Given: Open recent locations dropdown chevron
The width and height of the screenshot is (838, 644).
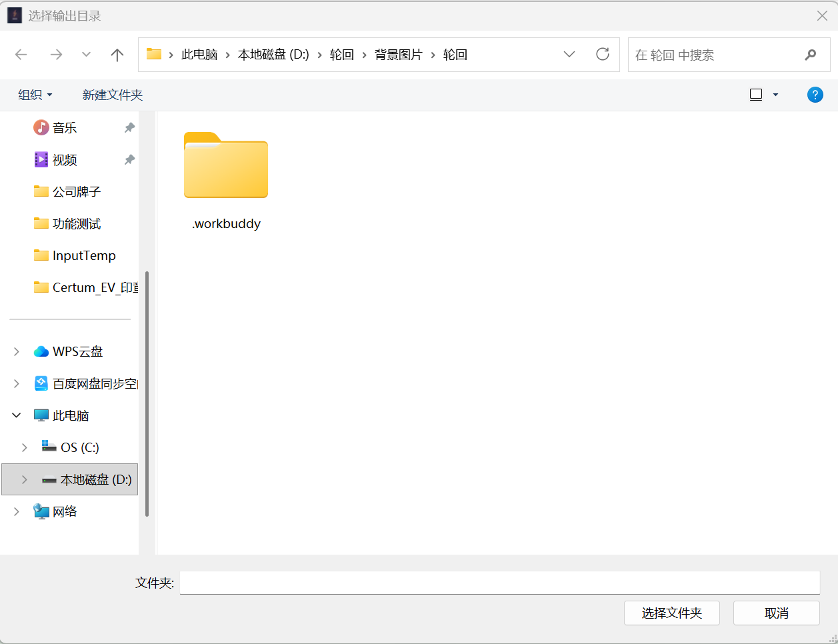Looking at the screenshot, I should coord(86,55).
